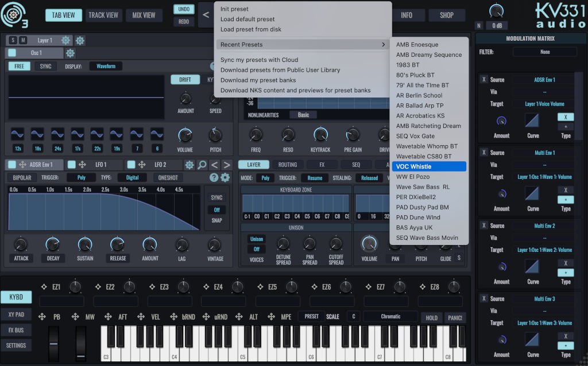
Task: Open the Display Waveform dropdown
Action: coord(106,67)
